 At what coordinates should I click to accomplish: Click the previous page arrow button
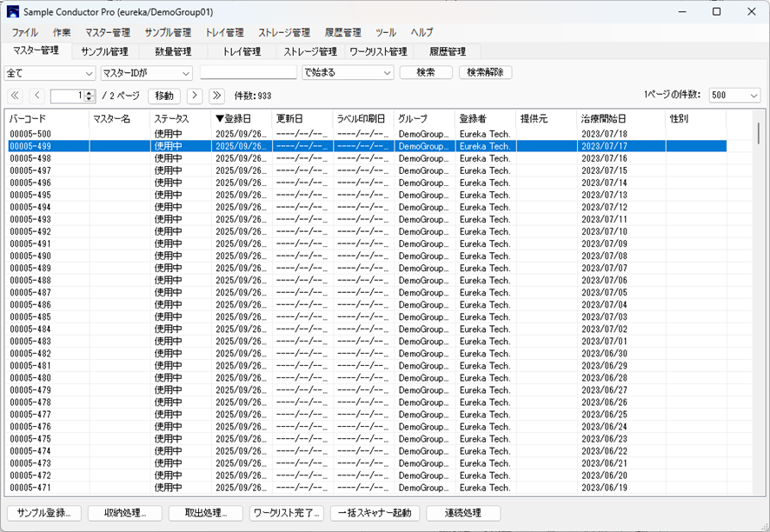pyautogui.click(x=37, y=96)
